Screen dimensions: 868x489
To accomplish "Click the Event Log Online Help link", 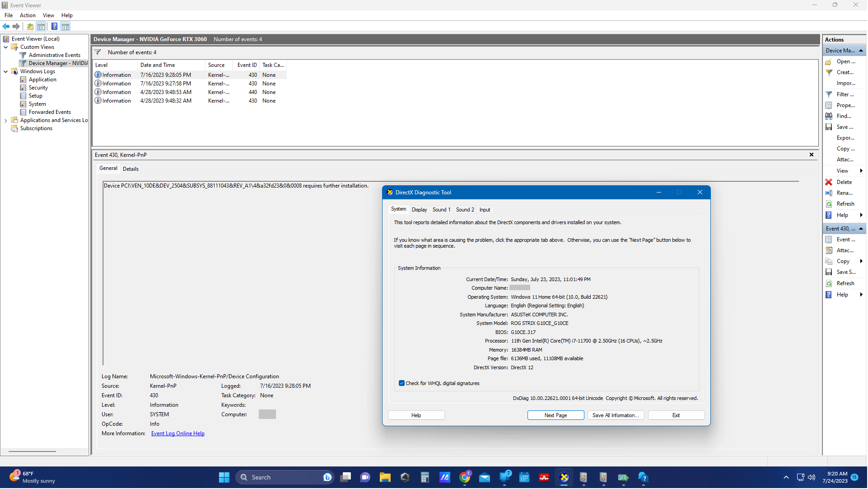I will click(x=177, y=433).
